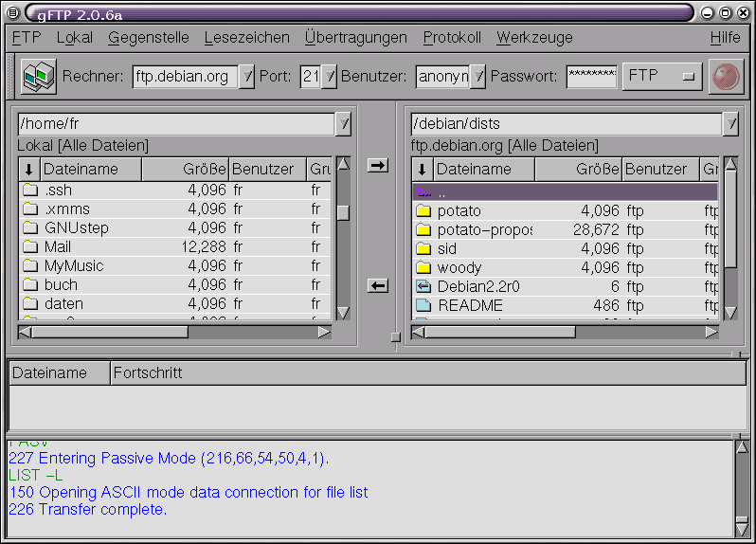The image size is (756, 544).
Task: Click local scrollbar right arrow
Action: [x=325, y=332]
